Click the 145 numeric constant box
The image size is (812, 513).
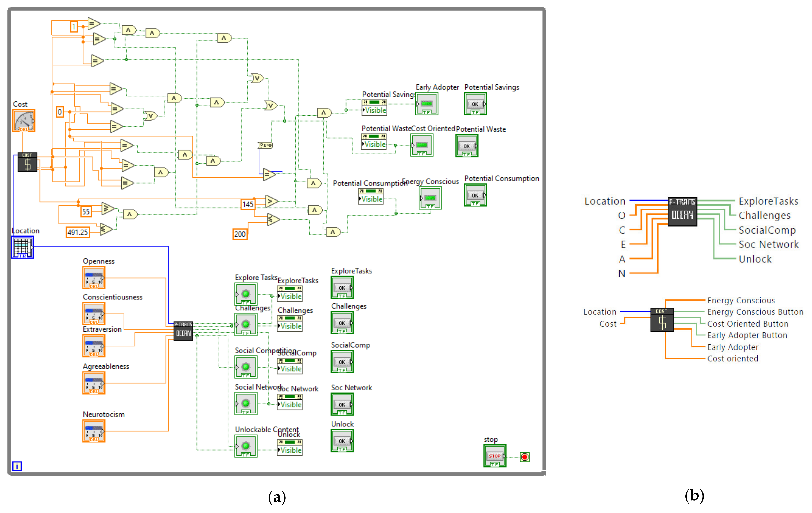click(248, 204)
